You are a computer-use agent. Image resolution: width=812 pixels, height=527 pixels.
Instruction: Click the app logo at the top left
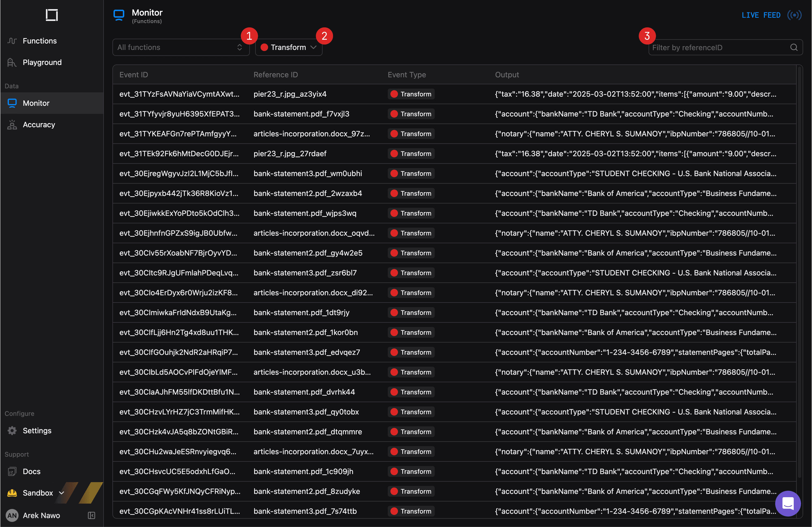(x=51, y=15)
